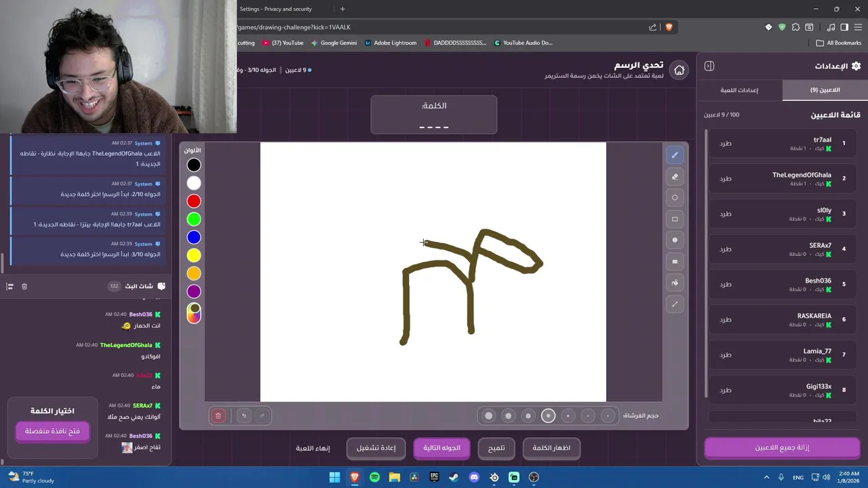868x488 pixels.
Task: Open Google Gemini bookmark
Action: click(334, 43)
